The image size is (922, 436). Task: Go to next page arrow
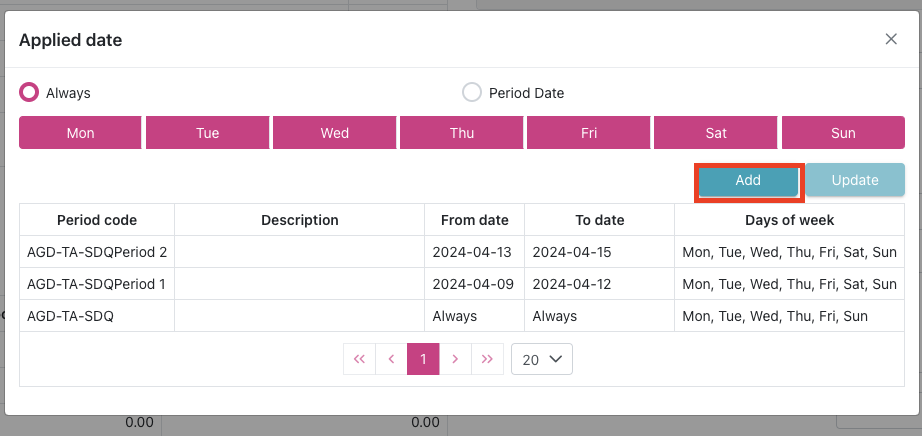tap(455, 359)
